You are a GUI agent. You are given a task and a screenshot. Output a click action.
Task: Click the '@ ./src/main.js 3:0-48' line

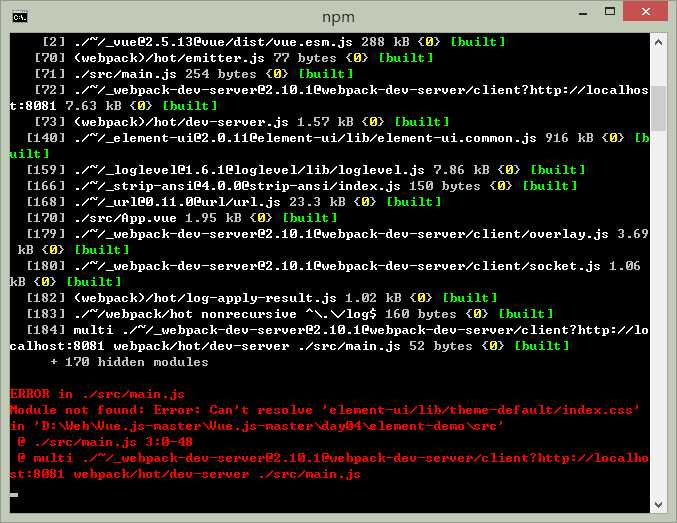pos(104,442)
